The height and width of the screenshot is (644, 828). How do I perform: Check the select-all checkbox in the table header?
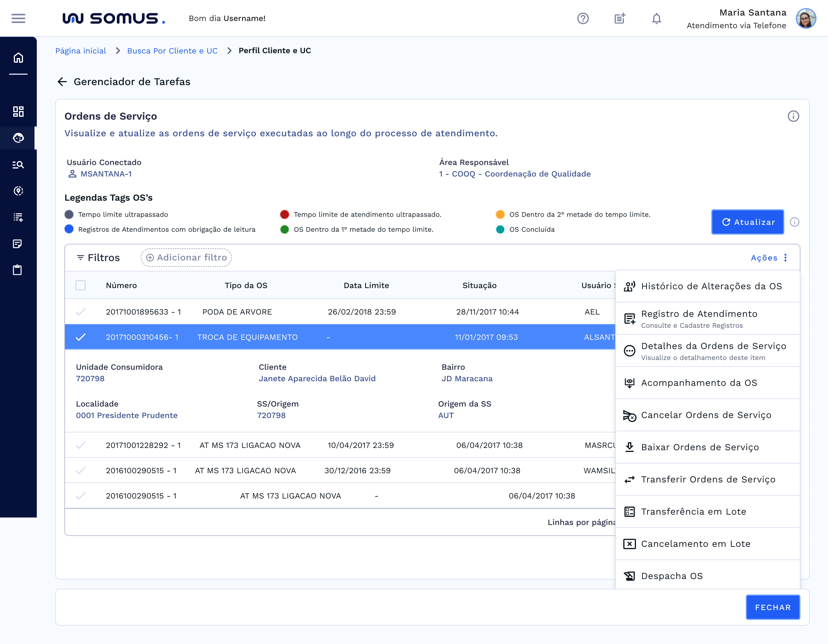coord(80,285)
